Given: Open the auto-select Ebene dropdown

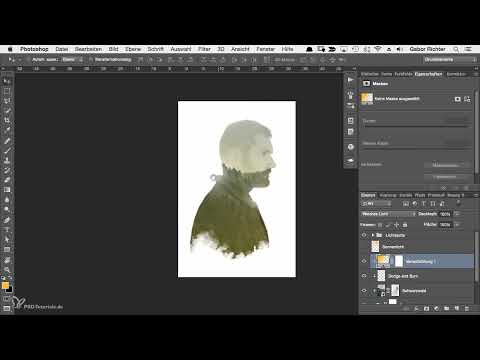Looking at the screenshot, I should click(x=73, y=60).
